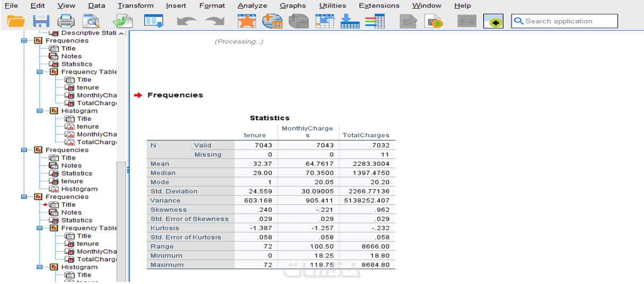Open the Transform menu
This screenshot has height=284, width=644.
pyautogui.click(x=136, y=6)
